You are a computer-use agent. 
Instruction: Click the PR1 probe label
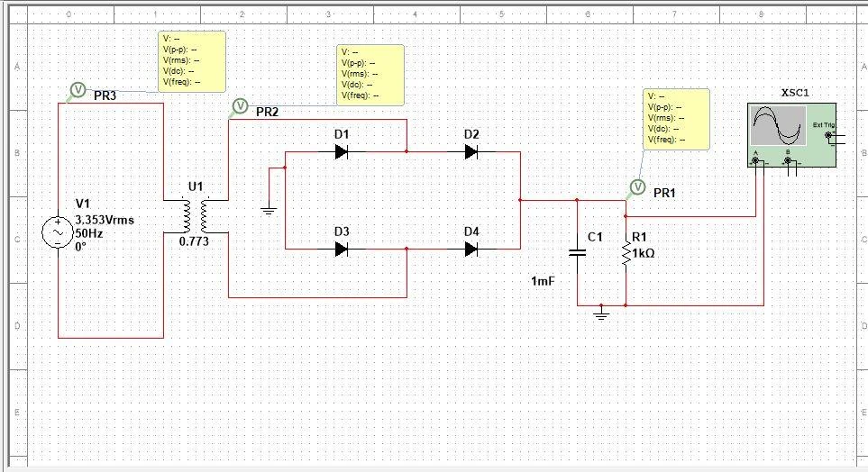click(x=664, y=193)
